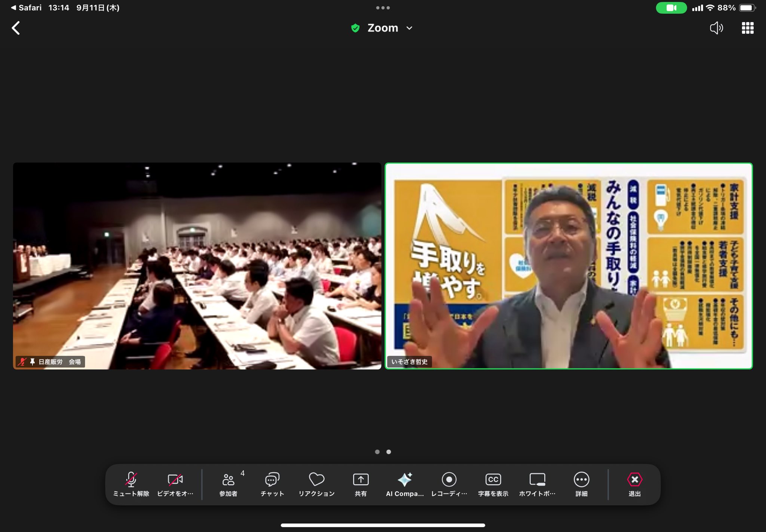Start recording with レコーディング button
This screenshot has width=766, height=532.
pos(449,484)
